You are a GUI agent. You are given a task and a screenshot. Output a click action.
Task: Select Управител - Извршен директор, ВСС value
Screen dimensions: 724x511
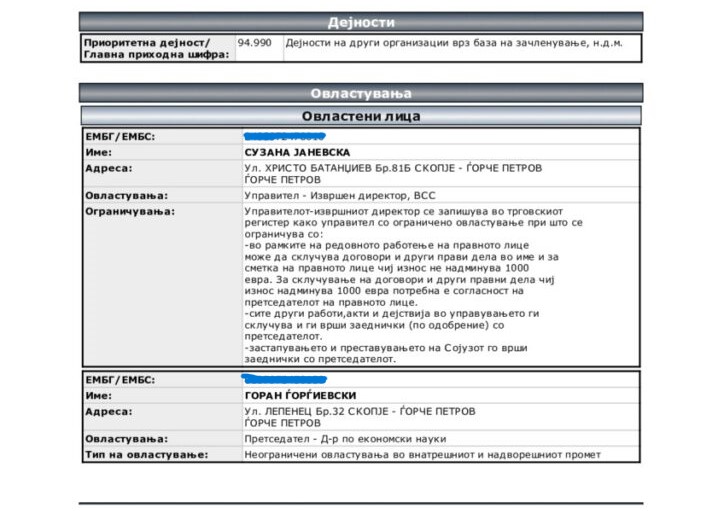[x=340, y=196]
